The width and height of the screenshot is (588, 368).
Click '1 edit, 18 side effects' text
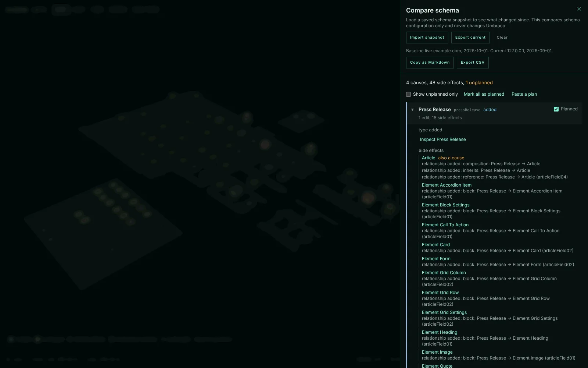pos(440,118)
